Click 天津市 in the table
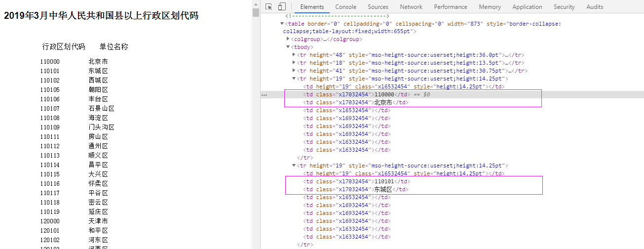 click(98, 221)
